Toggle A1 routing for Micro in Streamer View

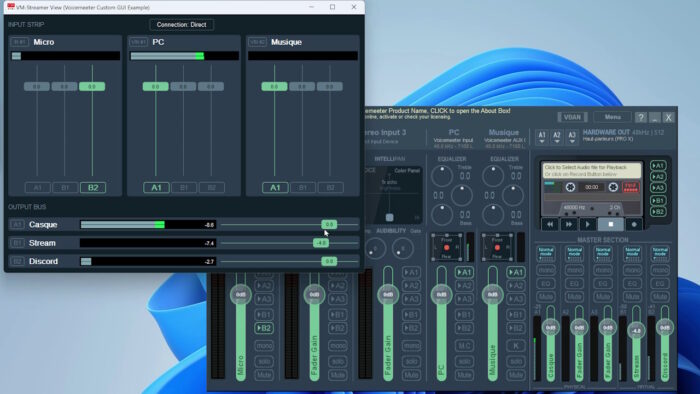pos(37,188)
